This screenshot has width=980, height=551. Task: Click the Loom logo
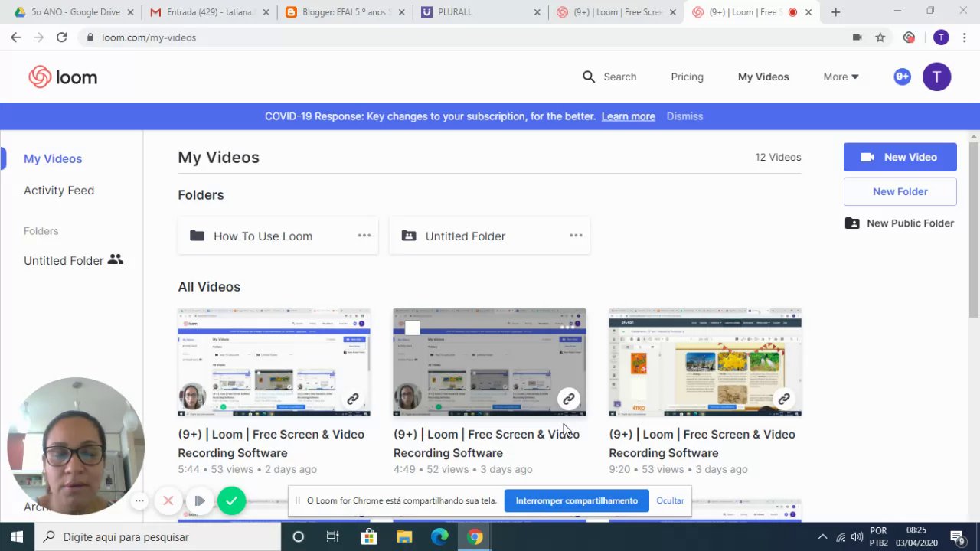tap(63, 77)
